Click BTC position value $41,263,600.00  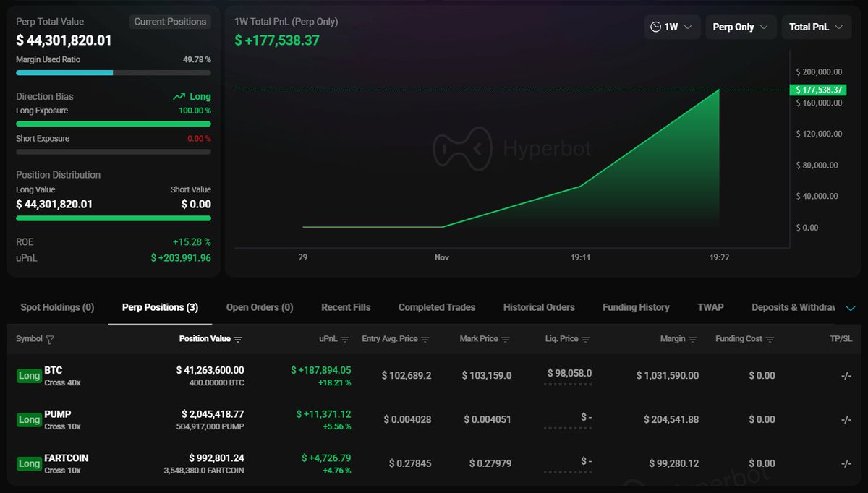(210, 370)
